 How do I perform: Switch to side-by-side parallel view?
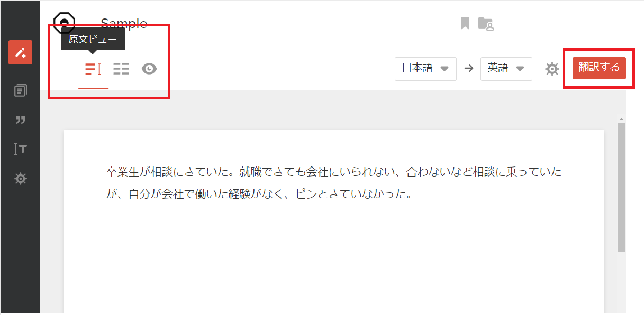[121, 69]
